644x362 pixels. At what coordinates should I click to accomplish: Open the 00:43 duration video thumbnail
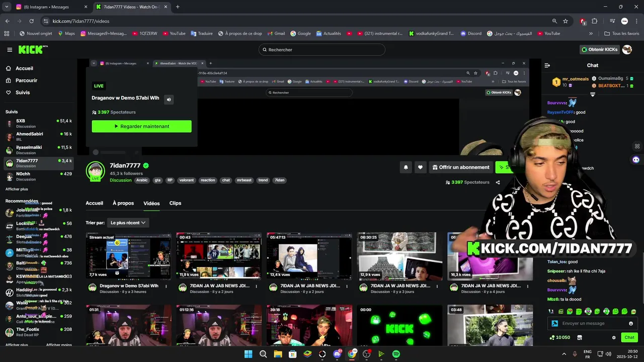click(x=219, y=256)
